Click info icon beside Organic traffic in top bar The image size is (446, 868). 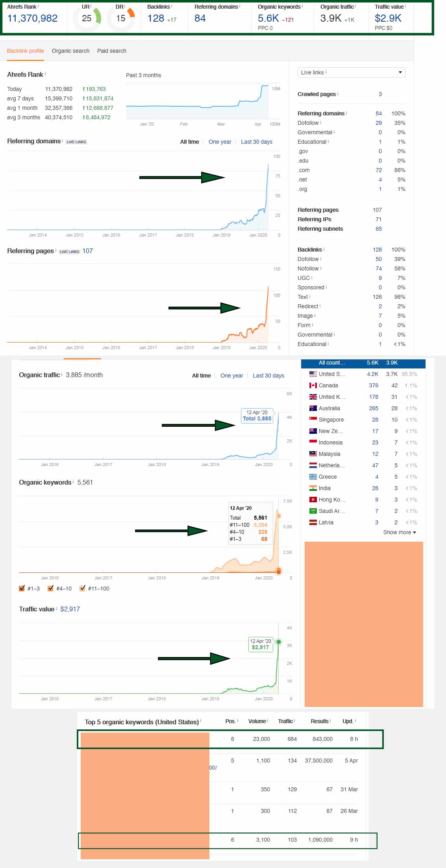coord(355,6)
